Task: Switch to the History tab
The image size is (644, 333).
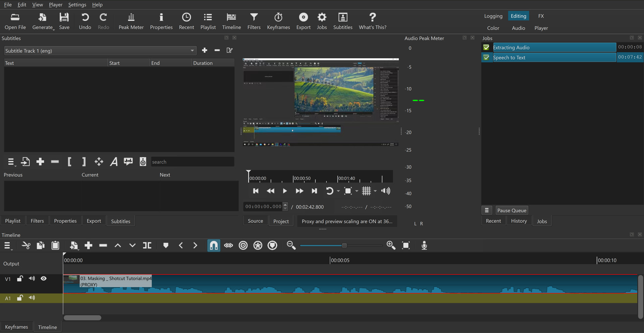Action: tap(519, 221)
